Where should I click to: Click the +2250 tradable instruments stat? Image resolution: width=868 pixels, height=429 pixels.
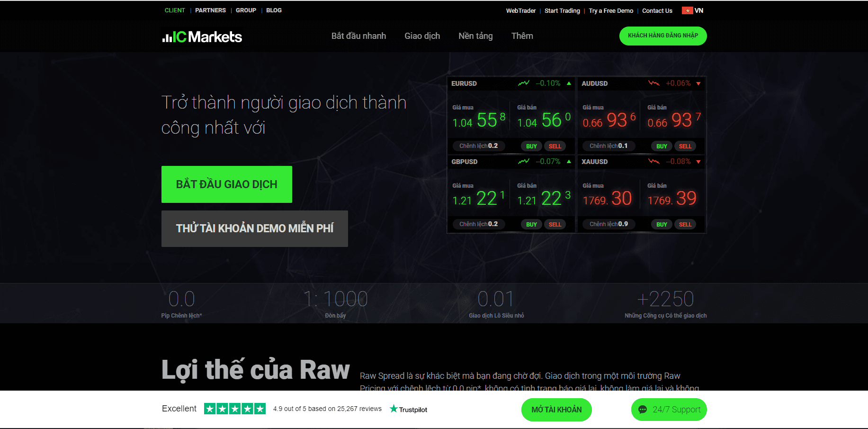click(x=665, y=304)
